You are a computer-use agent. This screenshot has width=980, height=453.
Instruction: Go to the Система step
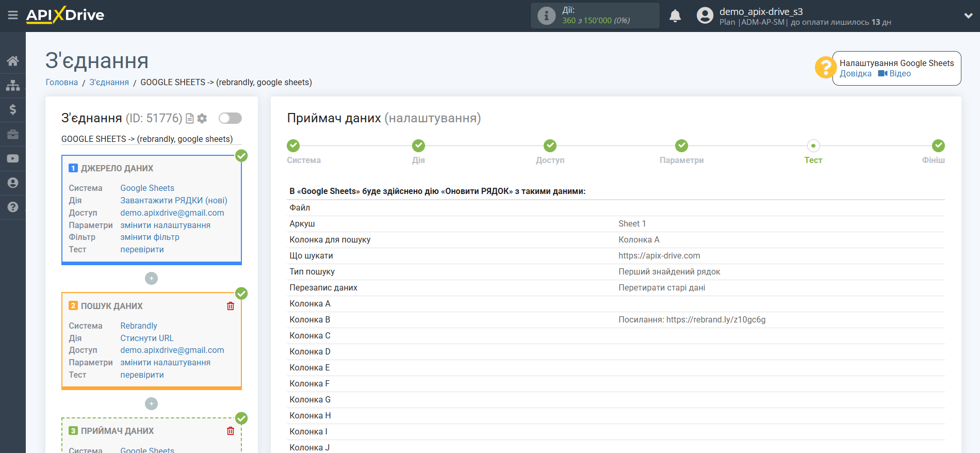(x=293, y=145)
